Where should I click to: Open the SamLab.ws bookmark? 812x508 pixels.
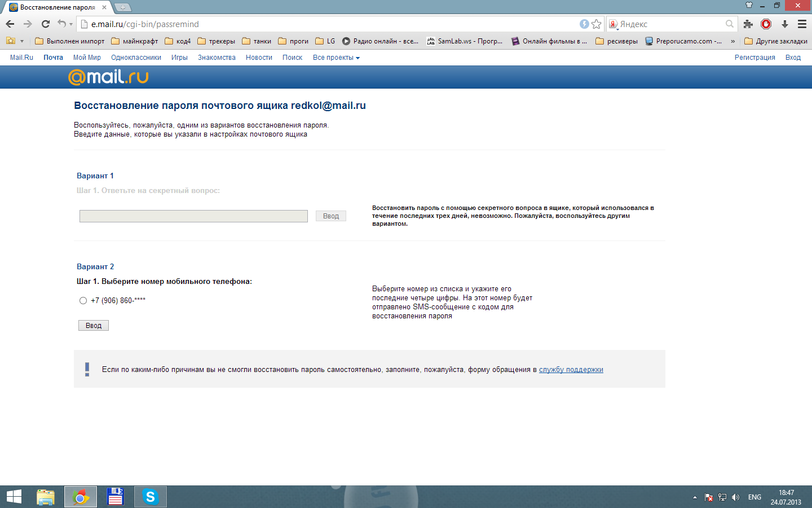(465, 41)
